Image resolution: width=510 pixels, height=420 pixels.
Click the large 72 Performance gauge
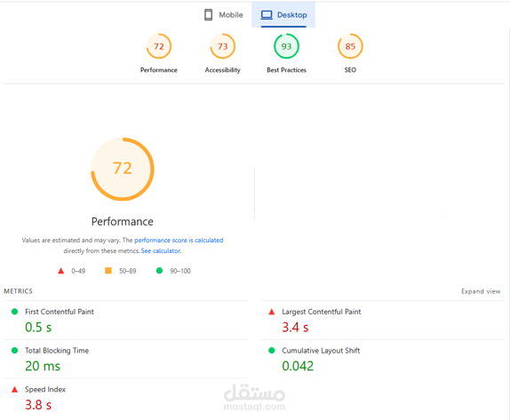click(x=123, y=169)
